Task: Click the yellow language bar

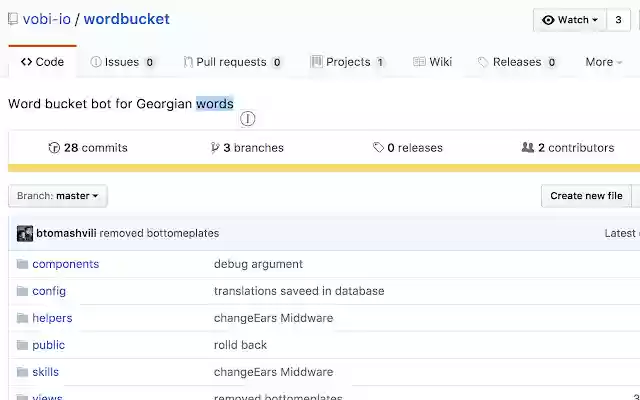Action: pos(324,168)
